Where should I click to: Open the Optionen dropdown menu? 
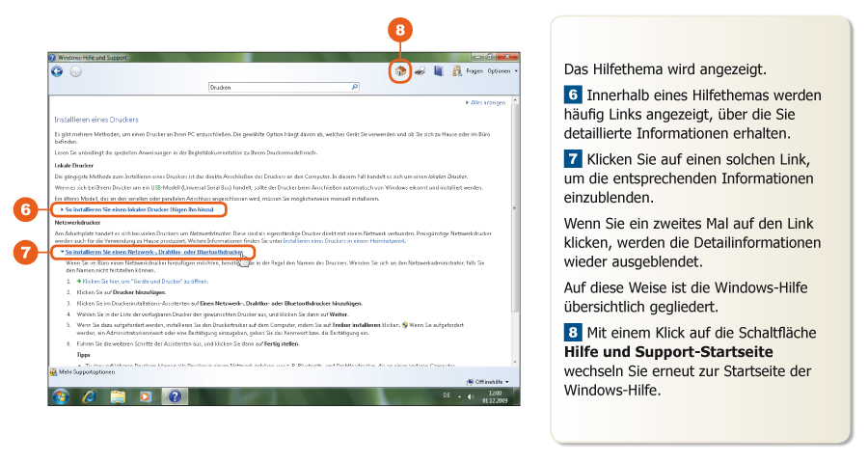(502, 70)
